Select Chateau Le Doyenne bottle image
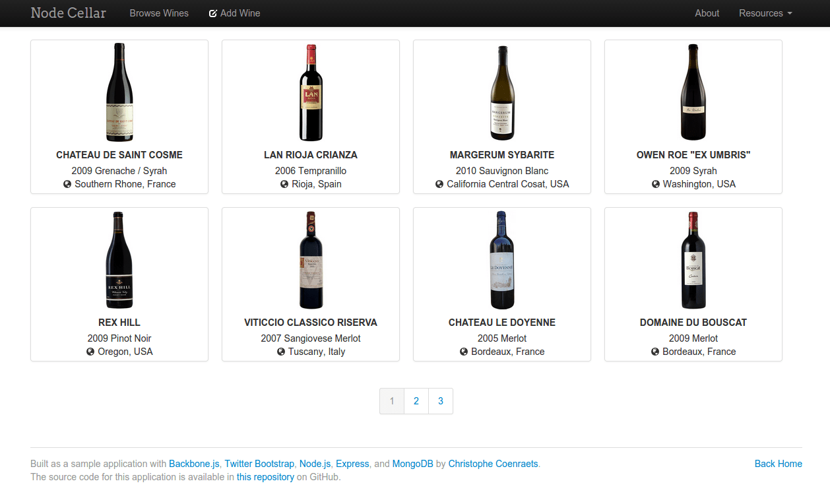This screenshot has width=830, height=504. pos(502,260)
